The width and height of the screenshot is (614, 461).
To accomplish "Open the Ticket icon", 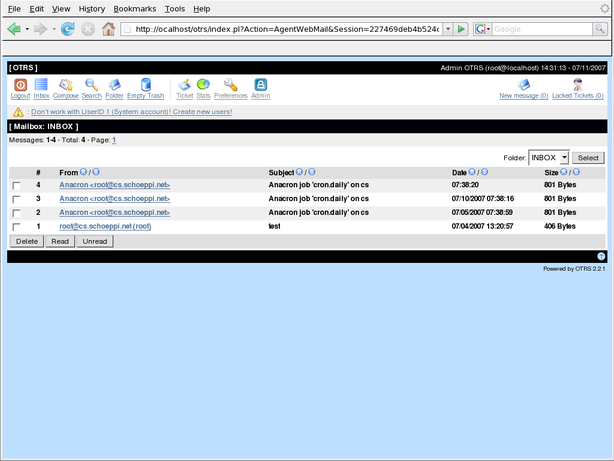I will [x=184, y=85].
